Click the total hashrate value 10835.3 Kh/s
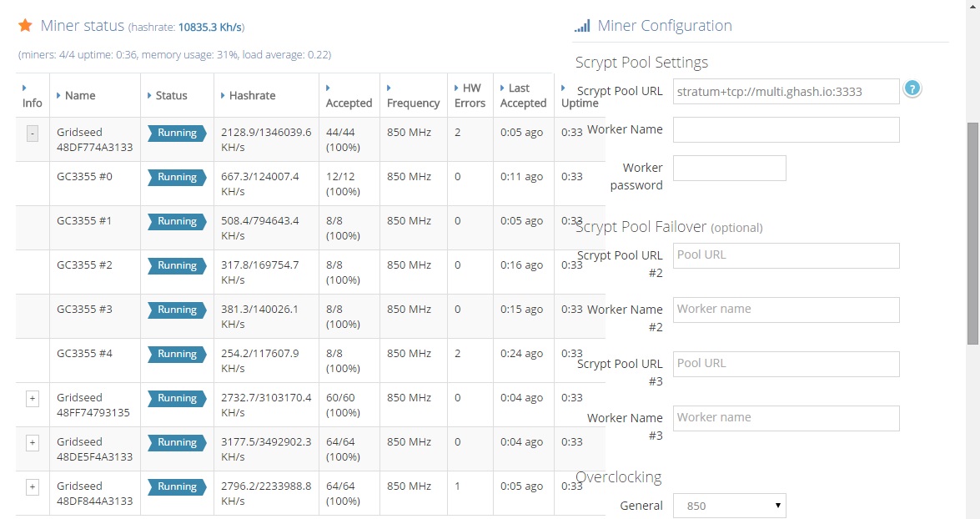The image size is (980, 519). [x=210, y=28]
